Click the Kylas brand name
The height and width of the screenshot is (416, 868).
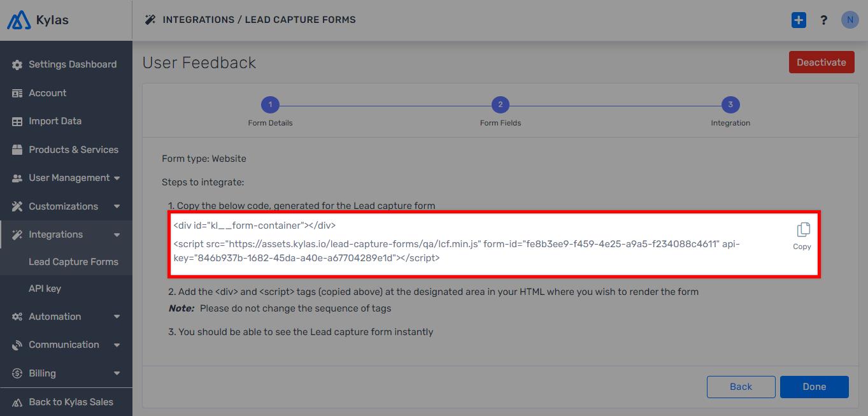(x=52, y=20)
